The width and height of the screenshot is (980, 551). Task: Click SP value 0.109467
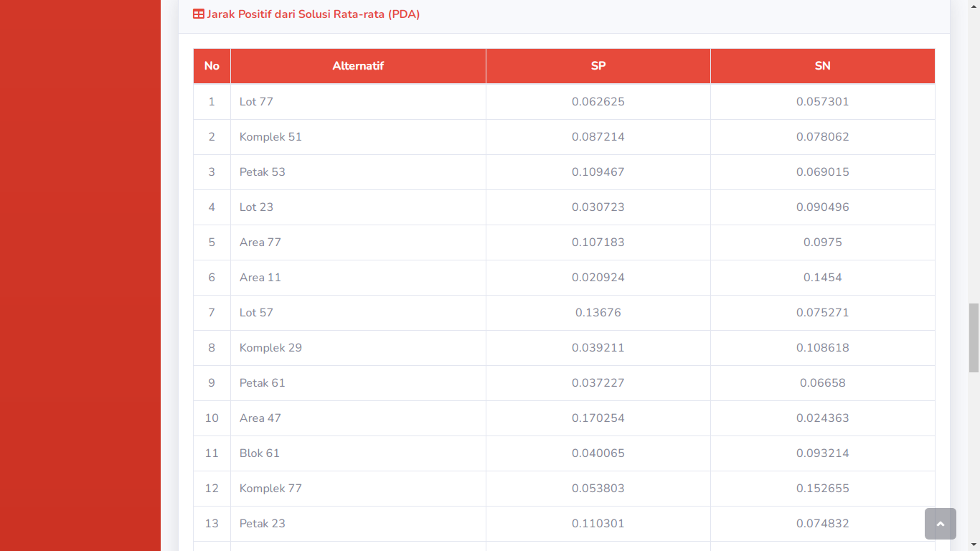pos(598,172)
